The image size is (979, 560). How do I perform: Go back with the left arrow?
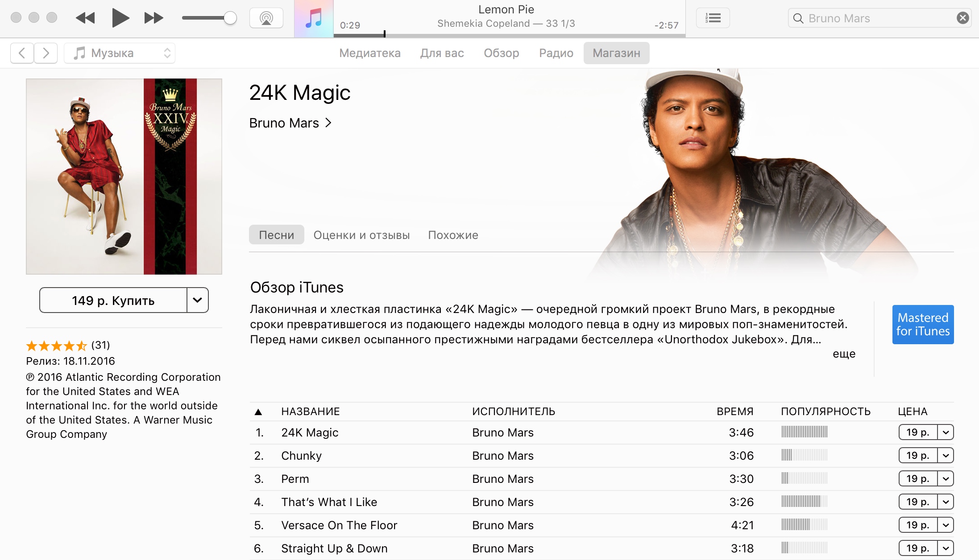(x=22, y=53)
